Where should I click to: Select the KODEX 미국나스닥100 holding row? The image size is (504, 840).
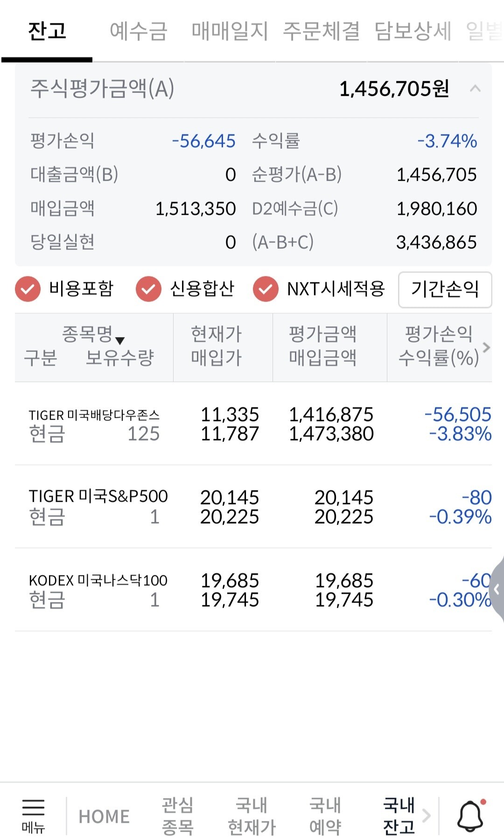coord(252,590)
